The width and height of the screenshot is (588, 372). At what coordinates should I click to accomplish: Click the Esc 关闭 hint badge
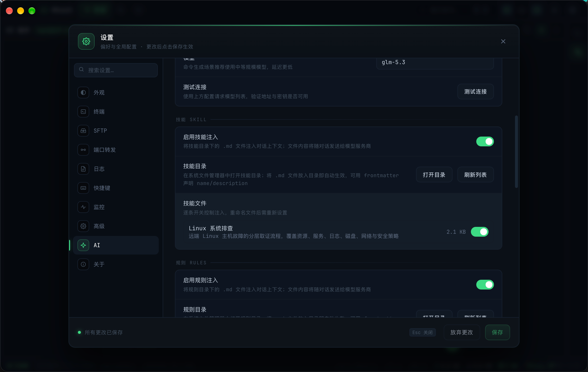[x=422, y=332]
